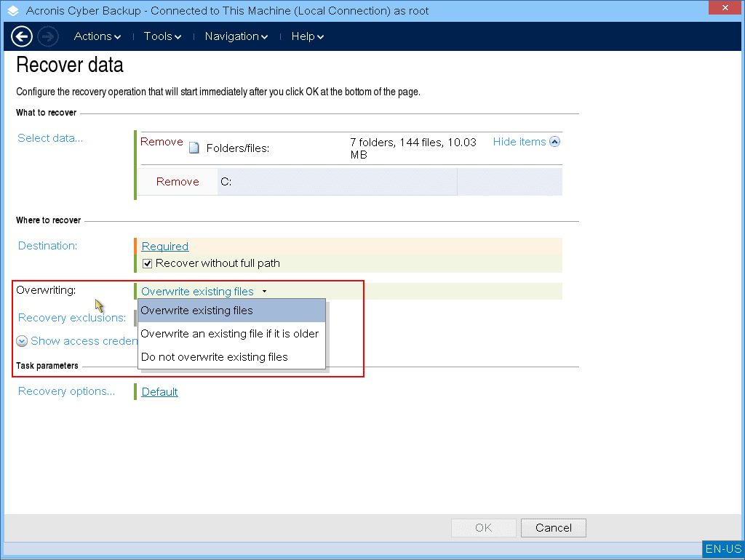Click the Cancel button
This screenshot has height=560, width=745.
(553, 528)
